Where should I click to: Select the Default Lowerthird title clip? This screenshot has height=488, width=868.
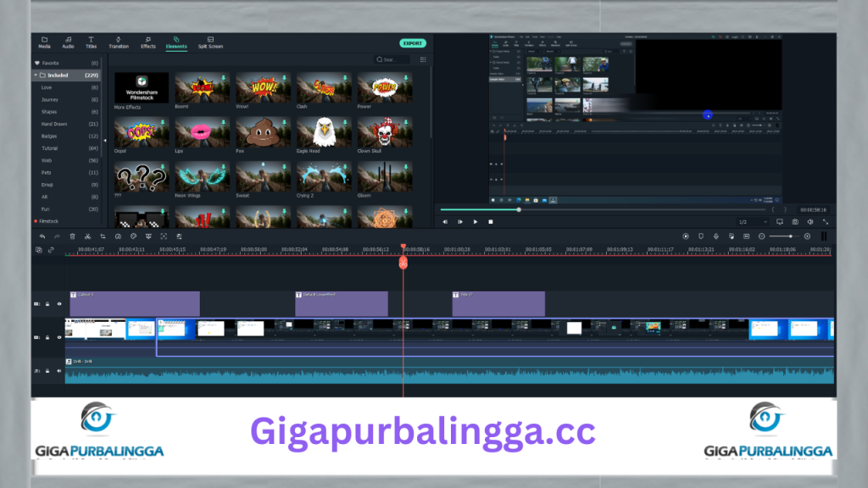pos(341,304)
